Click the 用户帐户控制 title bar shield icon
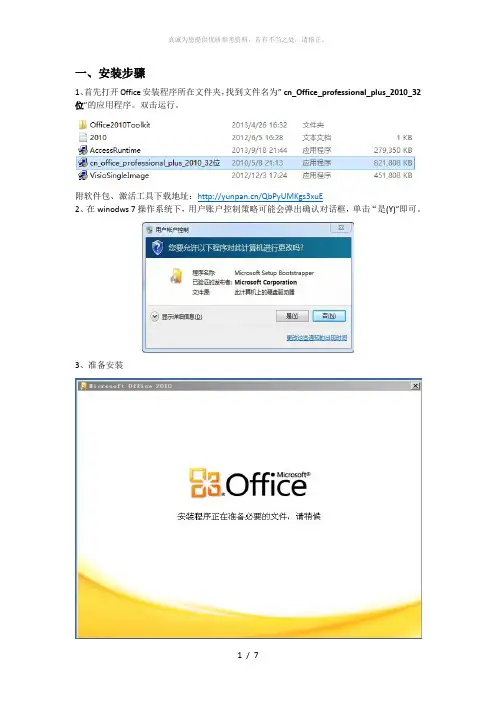The image size is (496, 702). [x=150, y=230]
